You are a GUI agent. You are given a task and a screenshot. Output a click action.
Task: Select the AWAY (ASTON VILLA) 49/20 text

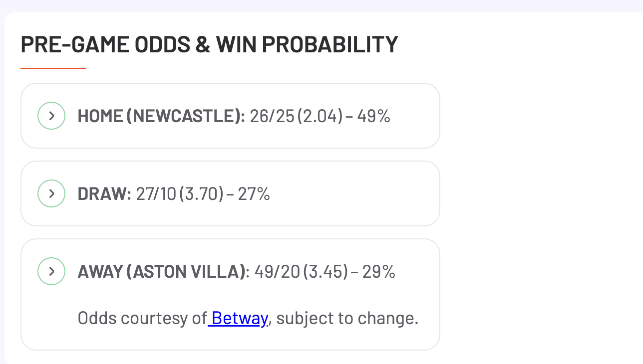tap(236, 271)
